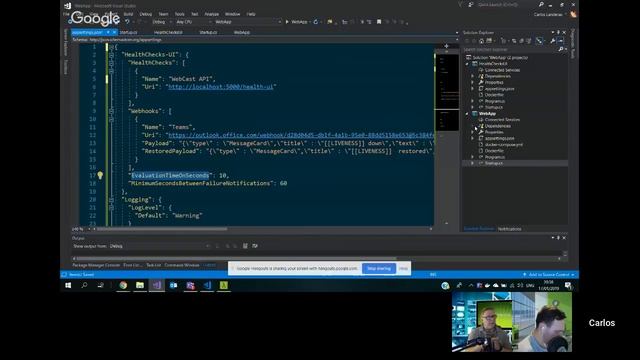
Task: Open the Debug solution configuration dropdown
Action: (x=162, y=22)
